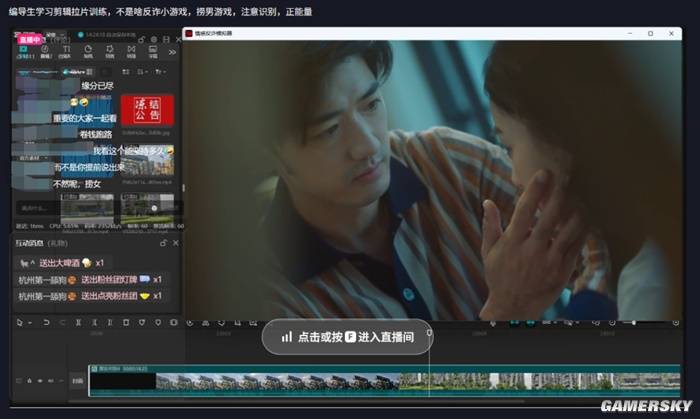Click the shield-shaped icon after the delete icon

(142, 322)
